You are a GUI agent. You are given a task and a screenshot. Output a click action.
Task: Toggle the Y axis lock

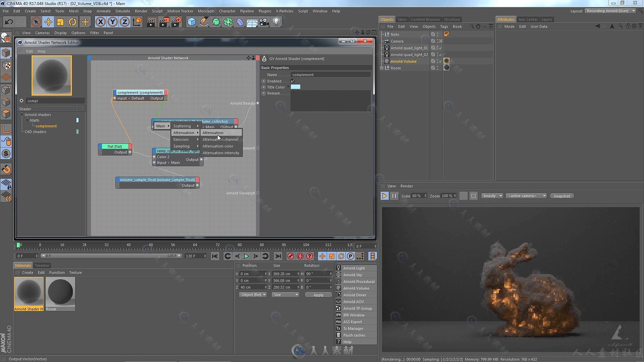pos(113,22)
